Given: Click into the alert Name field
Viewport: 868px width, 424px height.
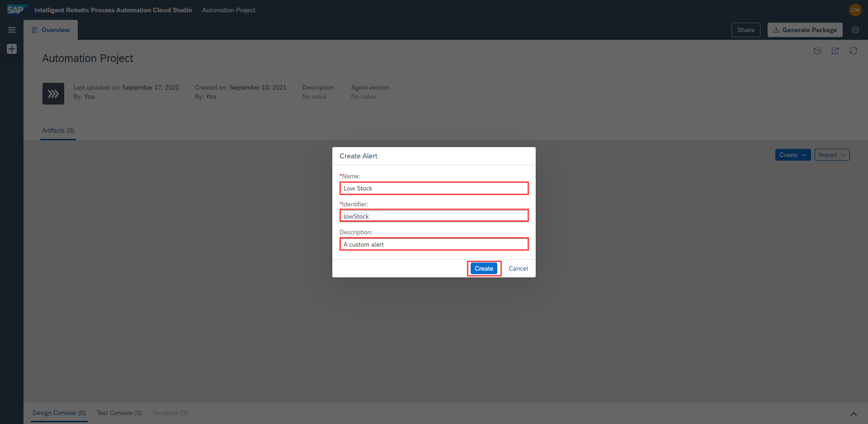Looking at the screenshot, I should [434, 188].
